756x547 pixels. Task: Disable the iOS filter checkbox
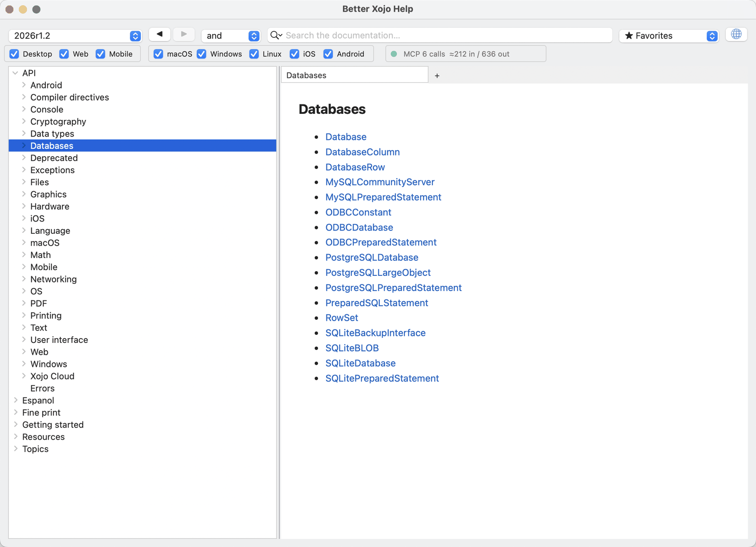coord(294,54)
